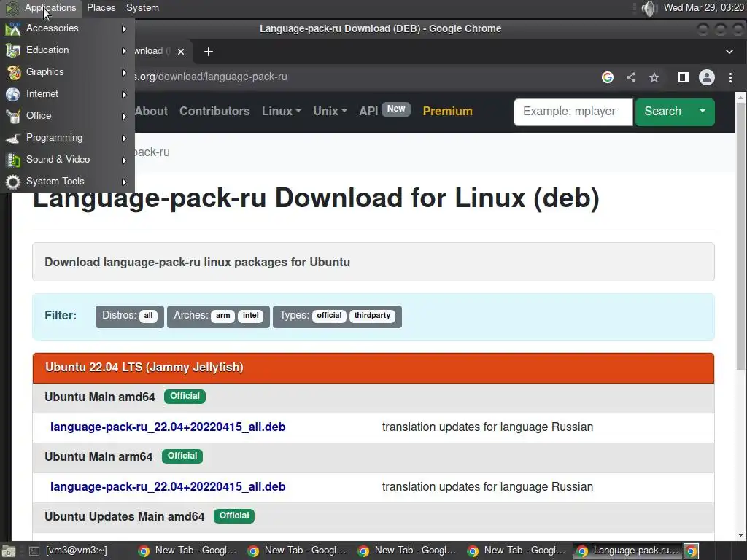Click the last Chrome icon in taskbar
This screenshot has width=747, height=560.
pyautogui.click(x=692, y=551)
